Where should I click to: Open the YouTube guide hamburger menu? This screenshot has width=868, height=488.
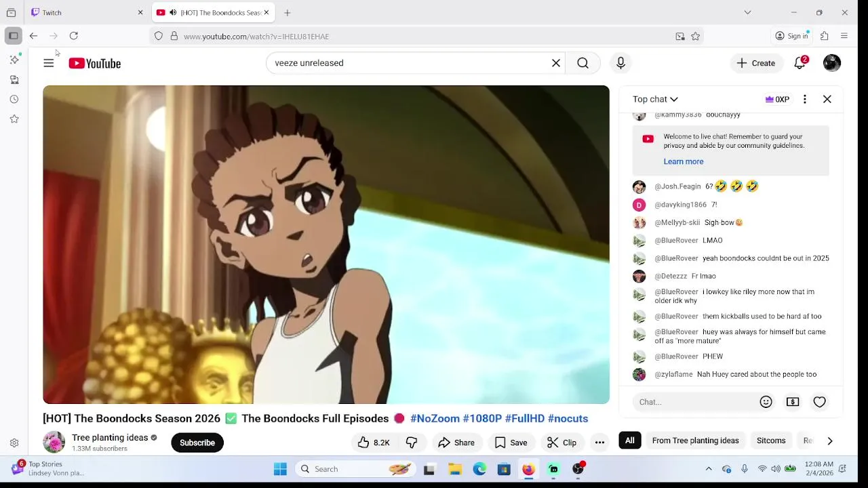49,63
